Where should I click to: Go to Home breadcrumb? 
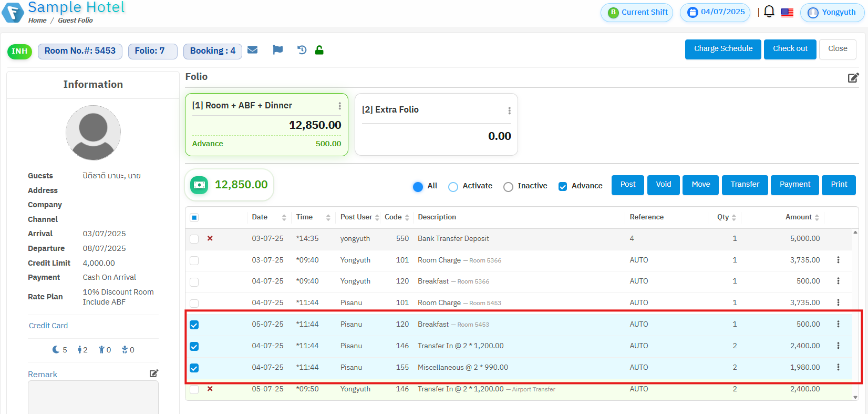tap(37, 21)
